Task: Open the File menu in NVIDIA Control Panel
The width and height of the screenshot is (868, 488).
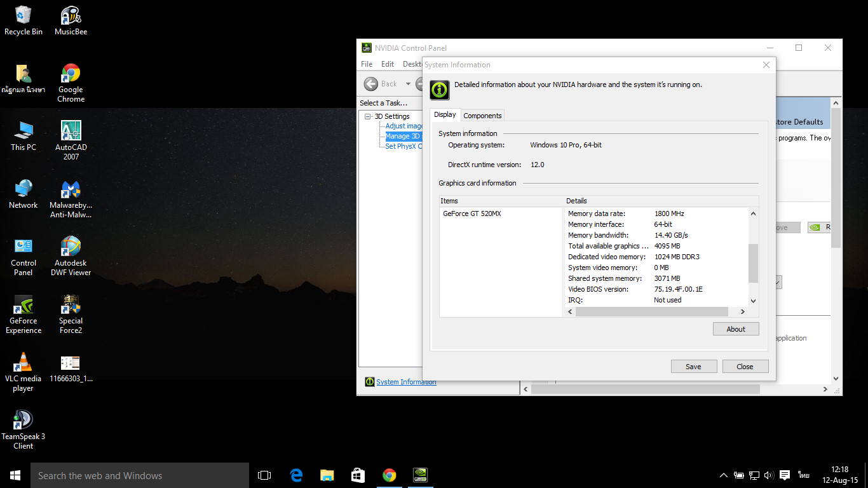Action: coord(367,64)
